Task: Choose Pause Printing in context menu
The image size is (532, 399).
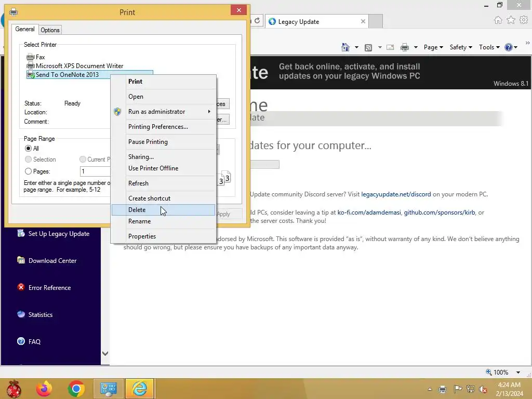Action: pos(164,142)
